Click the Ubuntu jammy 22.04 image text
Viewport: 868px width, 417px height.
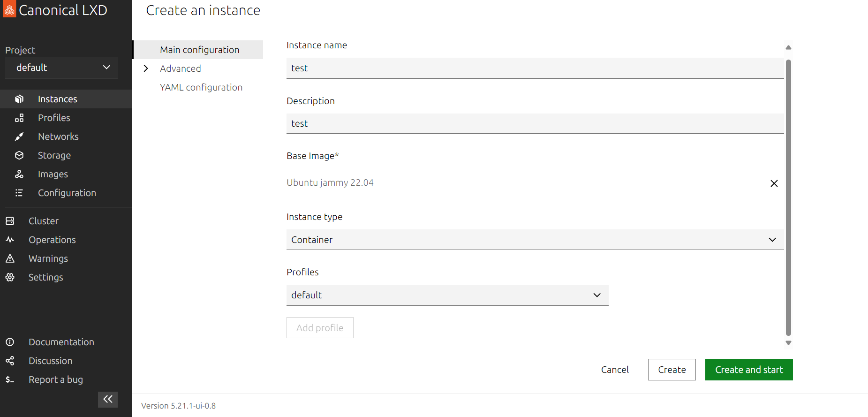coord(330,182)
